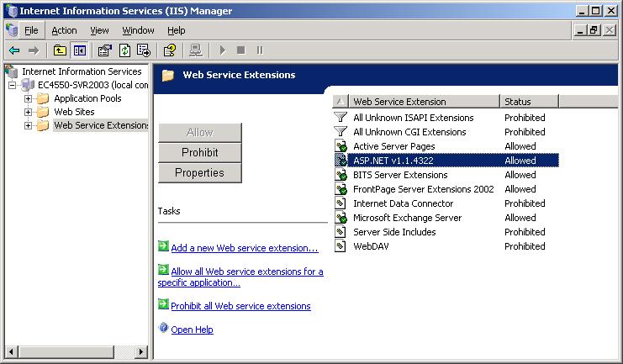The image size is (623, 364).
Task: Select All Unknown ISAPI Extensions row
Action: tap(446, 118)
